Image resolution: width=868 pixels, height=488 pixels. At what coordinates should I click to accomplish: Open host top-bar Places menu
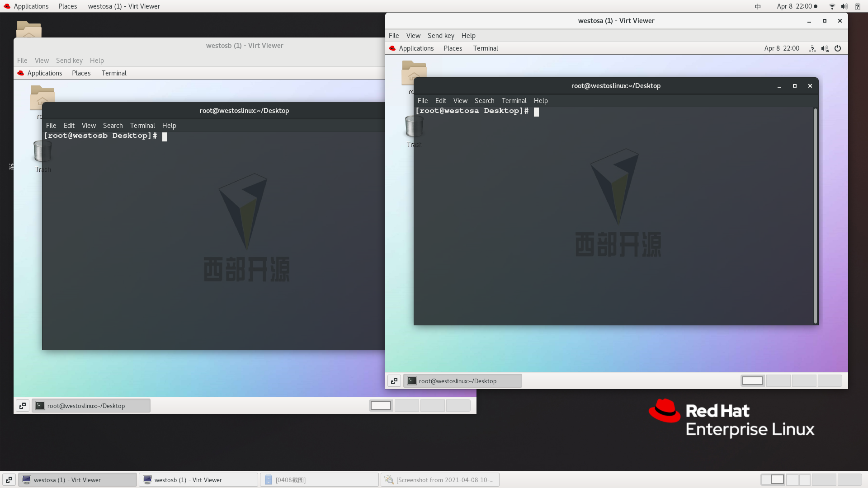tap(67, 6)
